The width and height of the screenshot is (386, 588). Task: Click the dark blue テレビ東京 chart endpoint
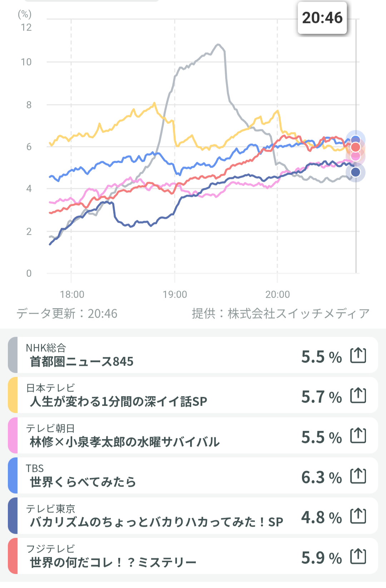click(x=355, y=172)
